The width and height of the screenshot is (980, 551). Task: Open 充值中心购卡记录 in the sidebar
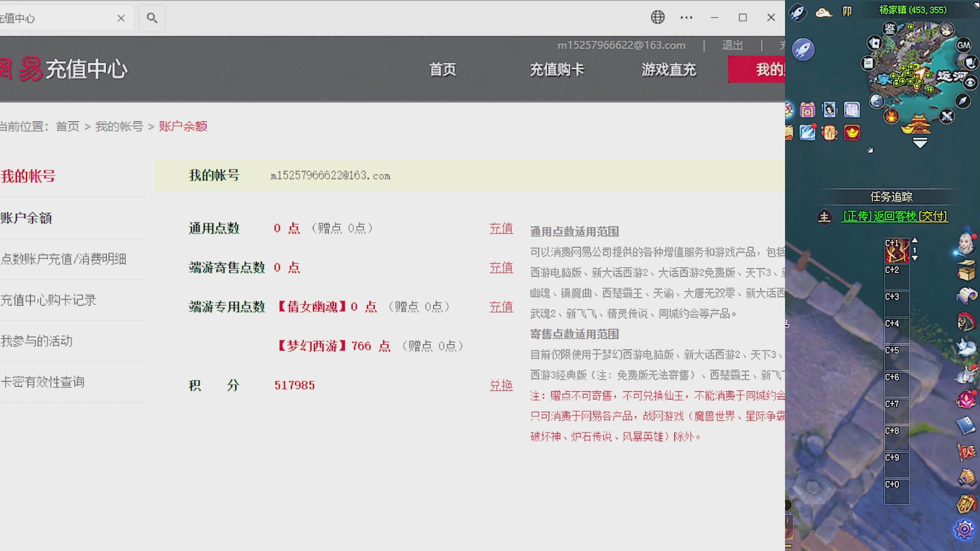[48, 300]
